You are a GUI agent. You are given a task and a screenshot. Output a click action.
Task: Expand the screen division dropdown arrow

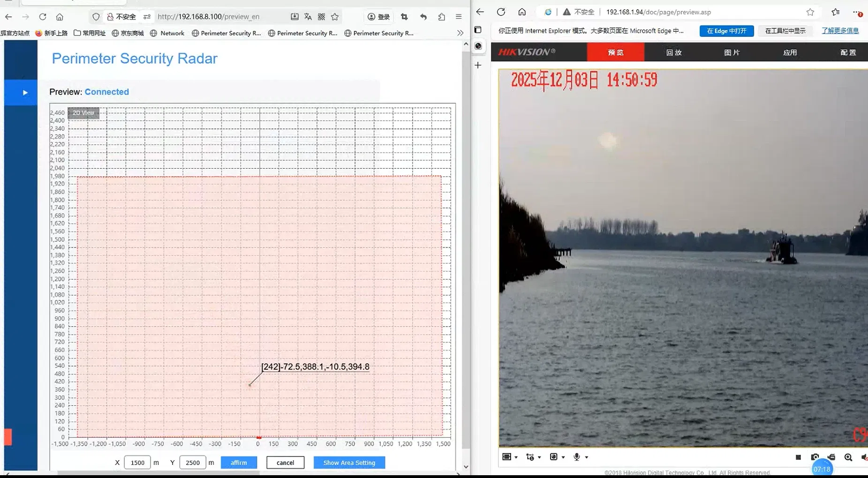516,457
